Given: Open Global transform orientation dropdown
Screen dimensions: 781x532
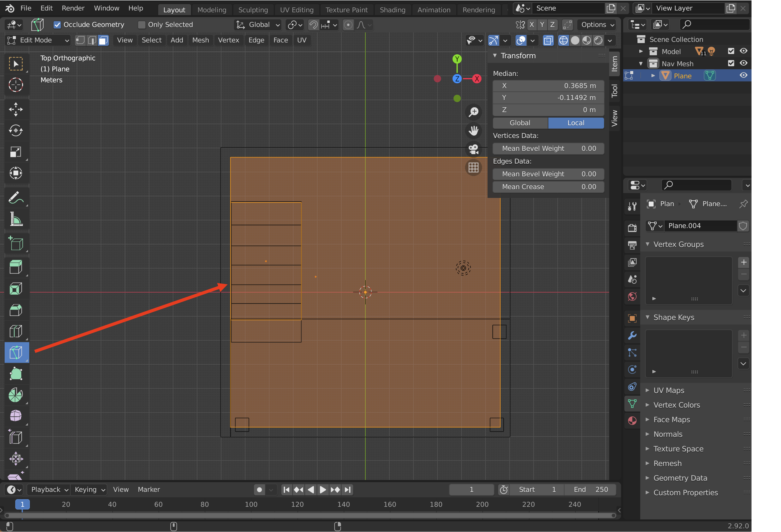Looking at the screenshot, I should pos(258,25).
